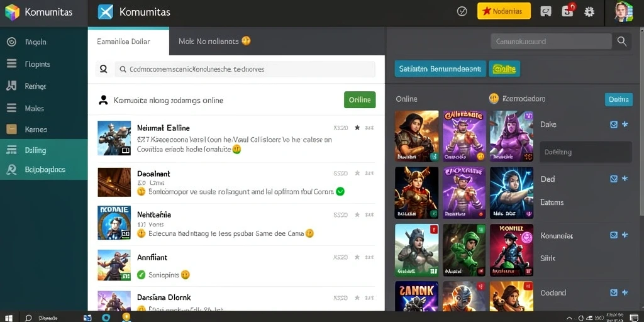Open the Windows Start button
The height and width of the screenshot is (322, 644).
[x=8, y=318]
